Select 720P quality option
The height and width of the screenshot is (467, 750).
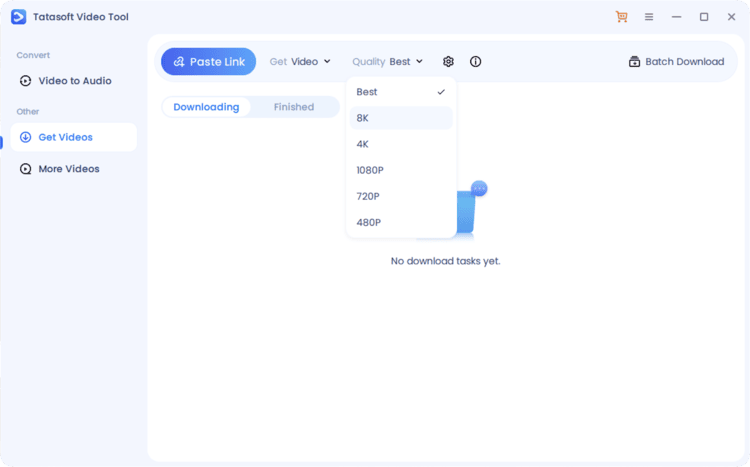[401, 196]
